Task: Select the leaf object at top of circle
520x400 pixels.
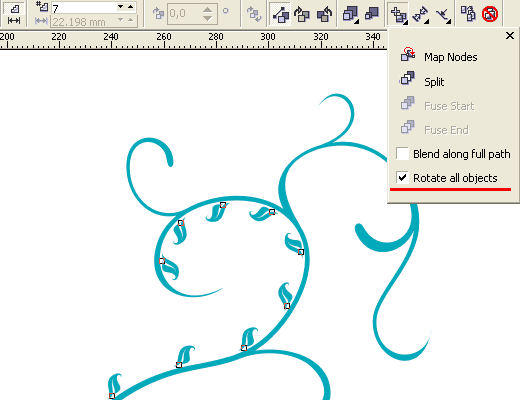Action: [216, 212]
